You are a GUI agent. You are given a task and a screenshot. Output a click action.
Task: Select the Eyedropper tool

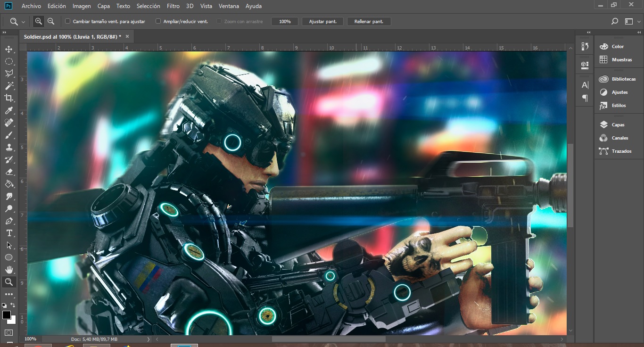click(x=9, y=110)
